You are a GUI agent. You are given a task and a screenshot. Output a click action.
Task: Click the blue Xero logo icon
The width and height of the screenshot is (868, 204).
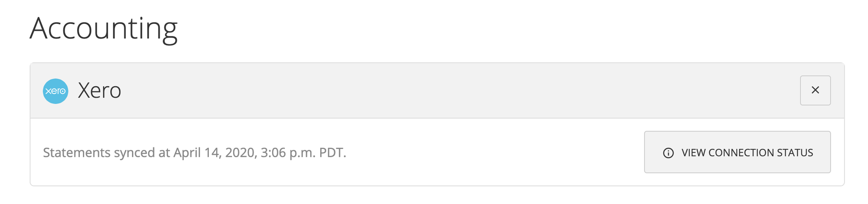click(56, 91)
